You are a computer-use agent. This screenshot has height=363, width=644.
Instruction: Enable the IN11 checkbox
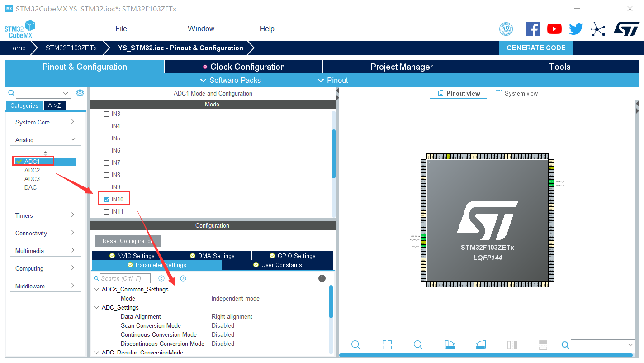point(107,211)
